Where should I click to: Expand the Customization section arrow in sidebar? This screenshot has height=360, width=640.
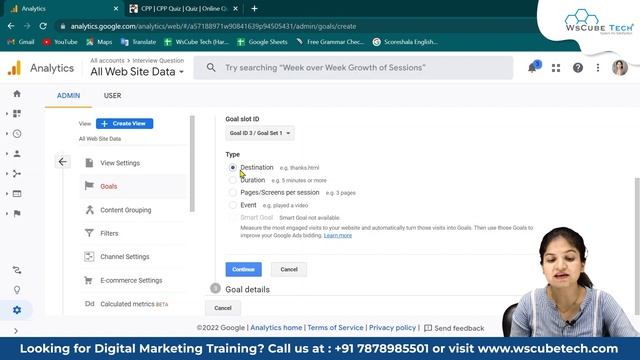pyautogui.click(x=7, y=113)
